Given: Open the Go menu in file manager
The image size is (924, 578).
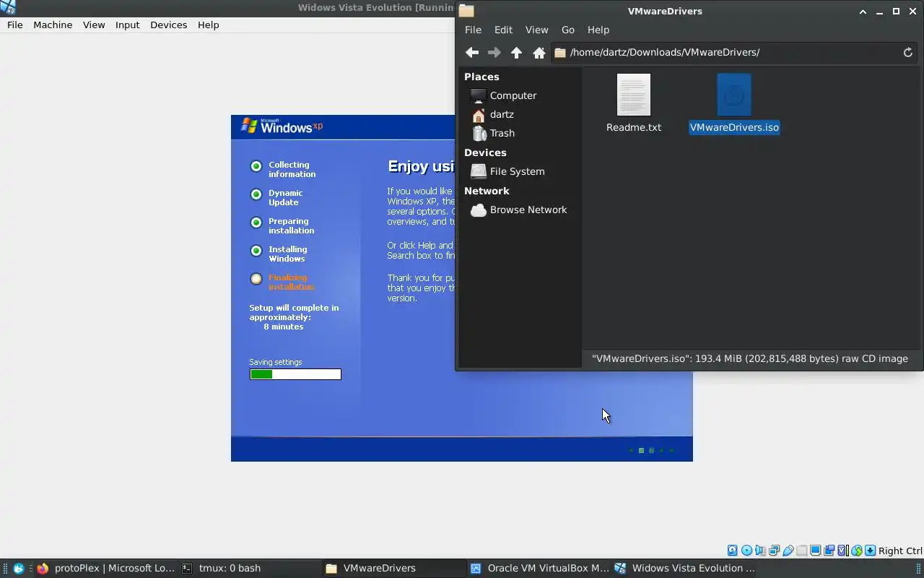Looking at the screenshot, I should 568,30.
